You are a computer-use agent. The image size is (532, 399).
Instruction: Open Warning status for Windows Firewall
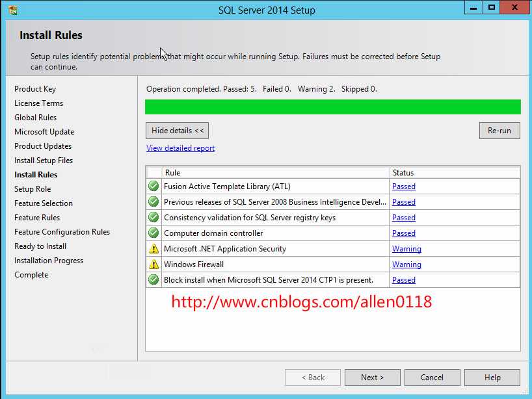coord(406,264)
